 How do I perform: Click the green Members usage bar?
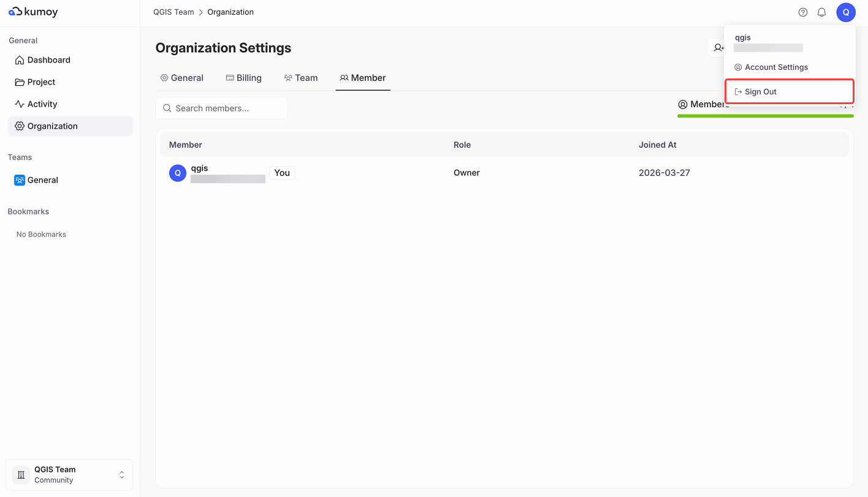click(x=765, y=116)
